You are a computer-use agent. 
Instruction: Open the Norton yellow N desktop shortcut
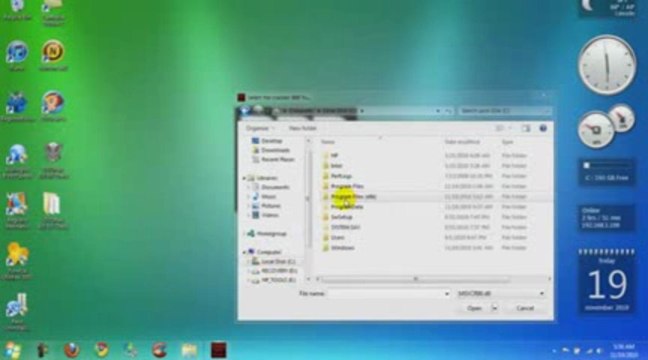point(53,51)
